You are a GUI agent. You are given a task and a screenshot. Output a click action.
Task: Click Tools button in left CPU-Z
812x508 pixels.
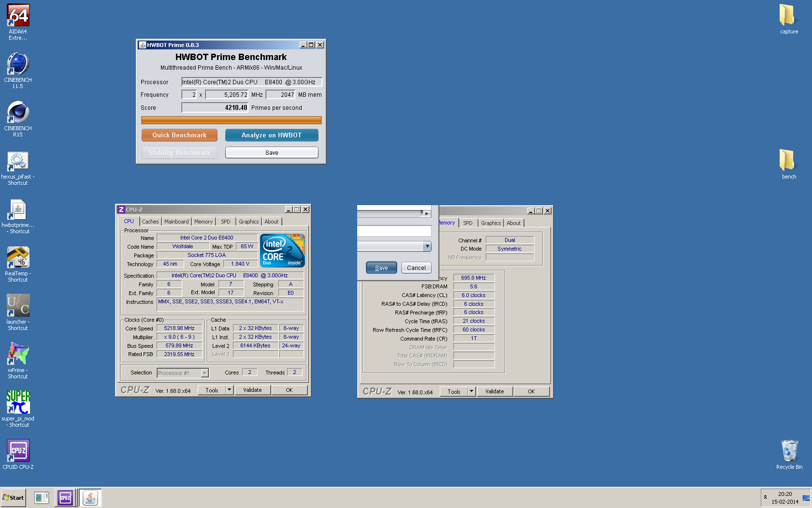[x=212, y=390]
